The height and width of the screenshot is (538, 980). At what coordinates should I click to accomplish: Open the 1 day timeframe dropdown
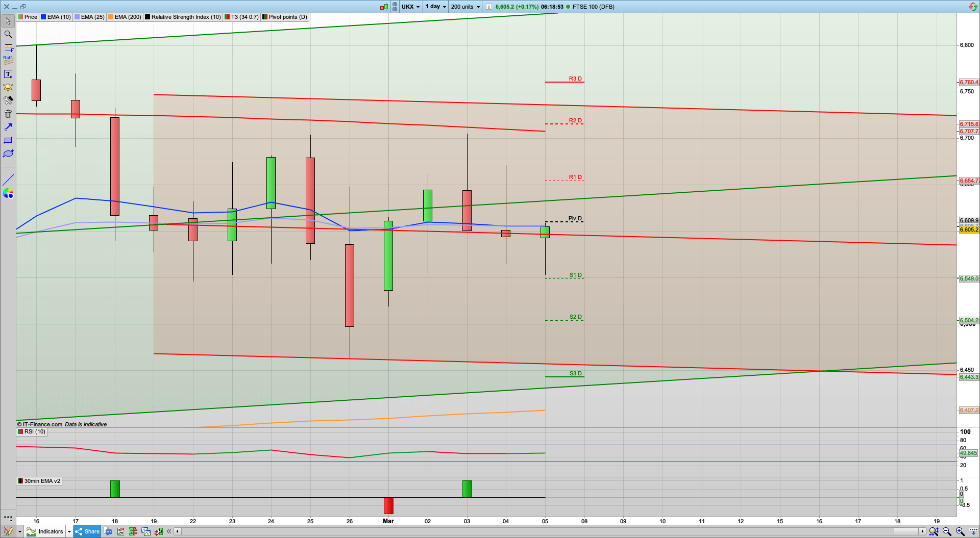click(x=435, y=7)
